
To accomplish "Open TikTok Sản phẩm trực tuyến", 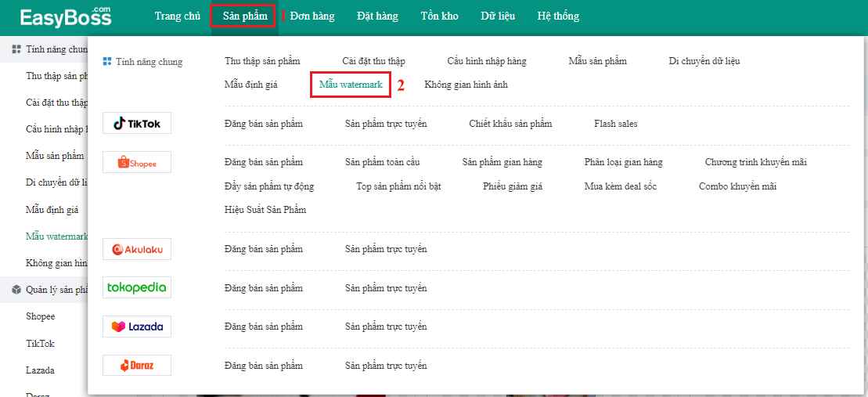I will [x=386, y=124].
